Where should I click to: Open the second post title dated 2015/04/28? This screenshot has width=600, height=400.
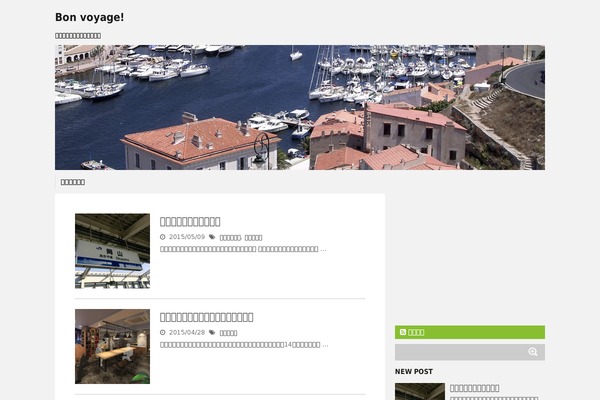point(207,317)
